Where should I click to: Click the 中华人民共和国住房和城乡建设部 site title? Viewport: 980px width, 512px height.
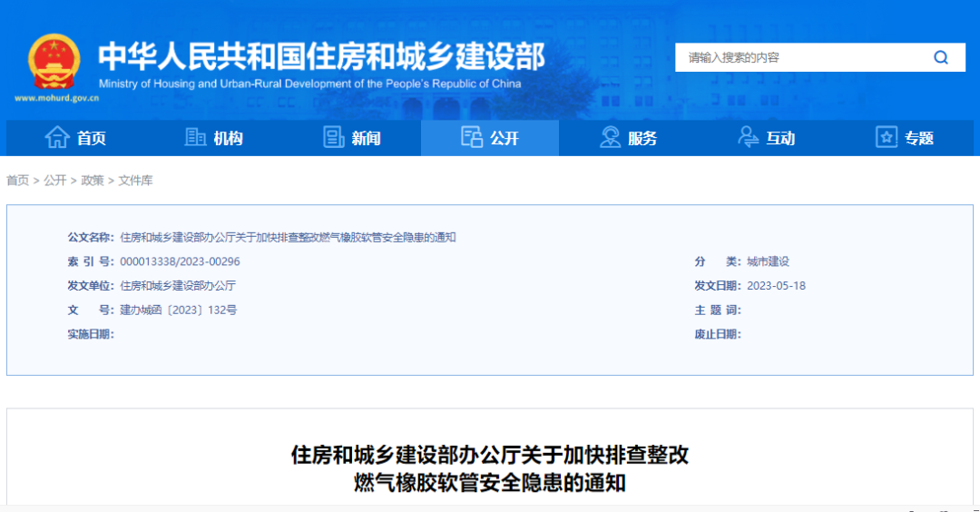click(322, 56)
